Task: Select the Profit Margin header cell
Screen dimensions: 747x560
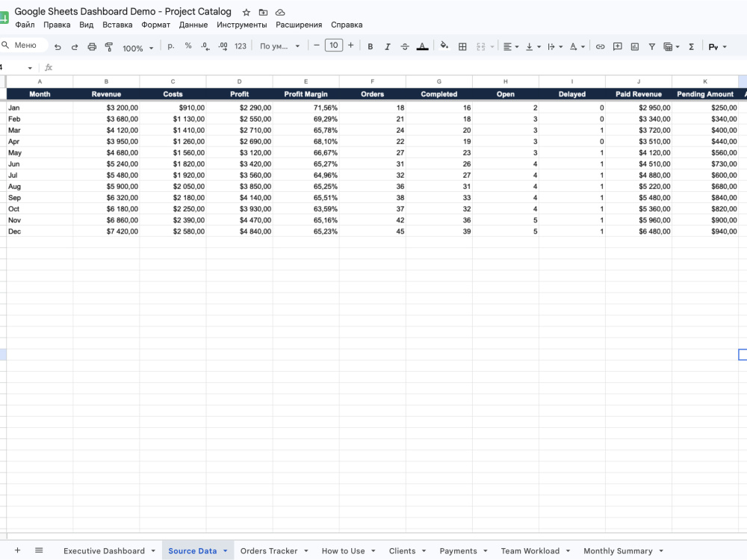Action: pos(306,94)
